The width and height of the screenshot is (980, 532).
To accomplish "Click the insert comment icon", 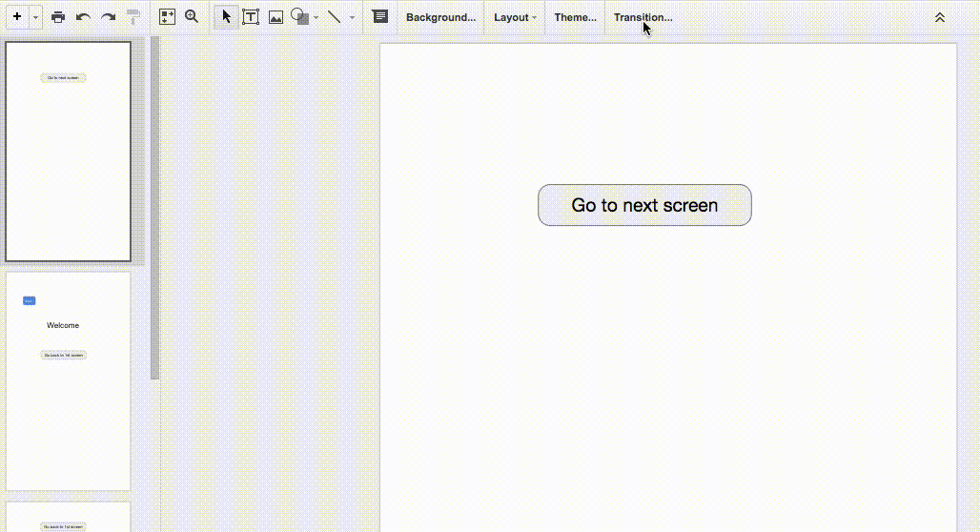I will point(380,17).
